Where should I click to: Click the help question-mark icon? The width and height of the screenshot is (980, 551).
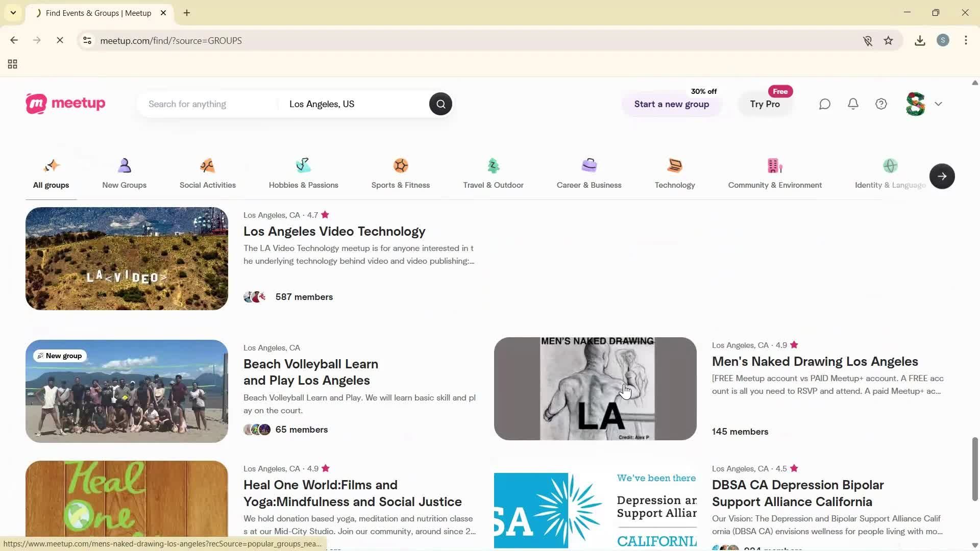[881, 104]
